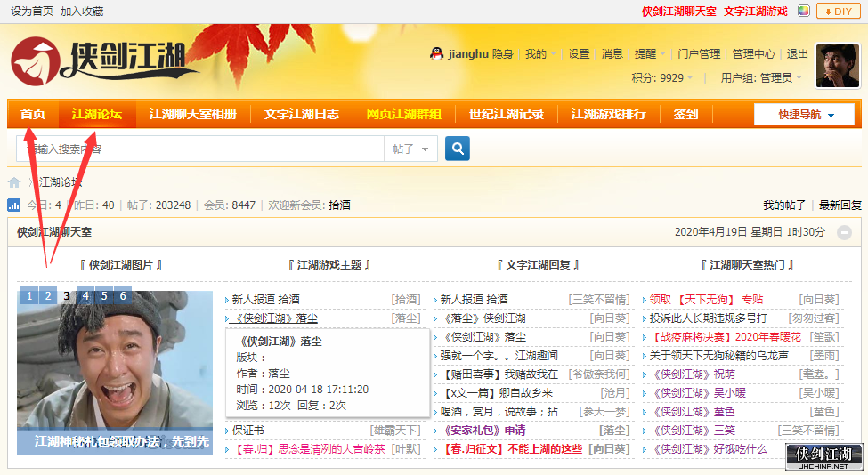
Task: Open the 快捷导航 quick navigation dropdown
Action: 804,115
